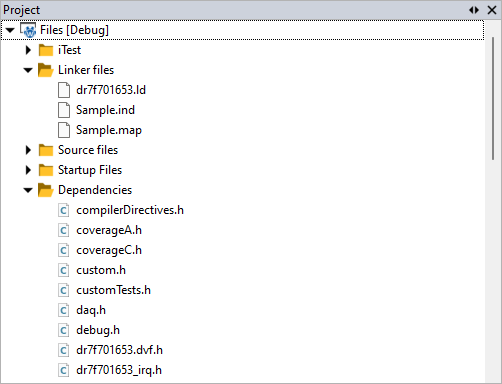
Task: Select compilerDirectives.h header file
Action: [x=130, y=210]
